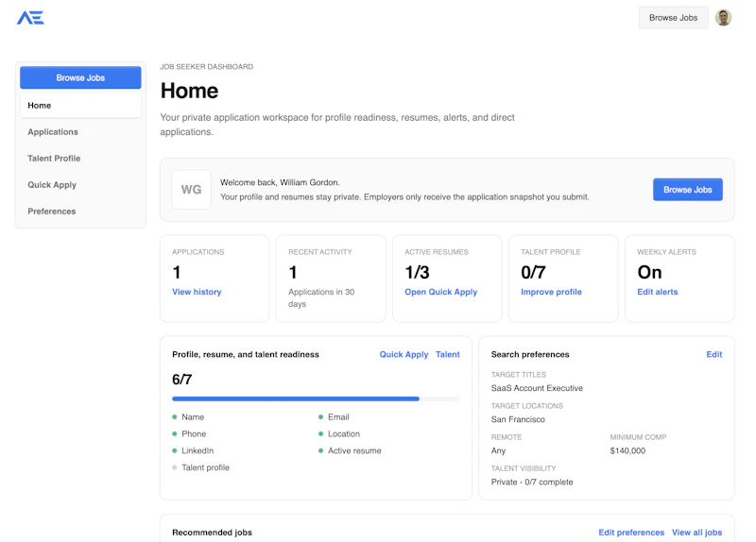756x542 pixels.
Task: Click the Active Resumes 1/3 value
Action: pos(417,273)
